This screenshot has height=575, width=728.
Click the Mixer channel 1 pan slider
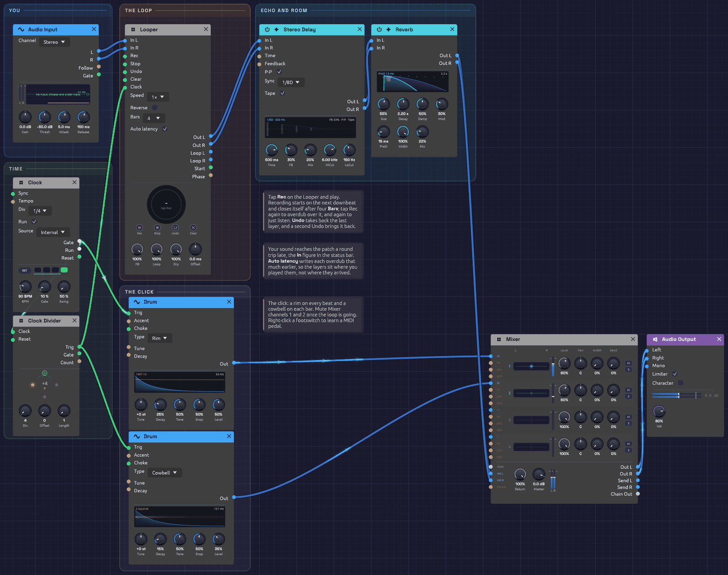[x=531, y=366]
